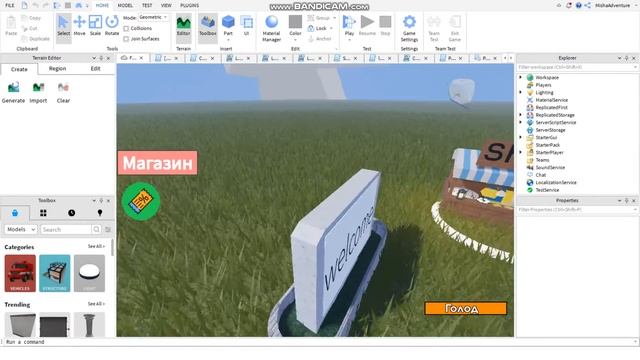The image size is (640, 360).
Task: Click the Магазин button in viewport
Action: (x=158, y=163)
